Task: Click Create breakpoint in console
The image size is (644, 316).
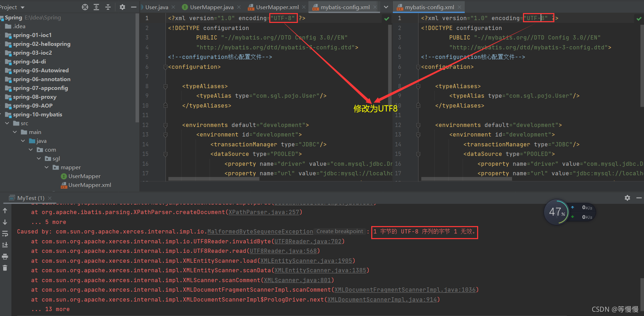Action: pyautogui.click(x=340, y=231)
